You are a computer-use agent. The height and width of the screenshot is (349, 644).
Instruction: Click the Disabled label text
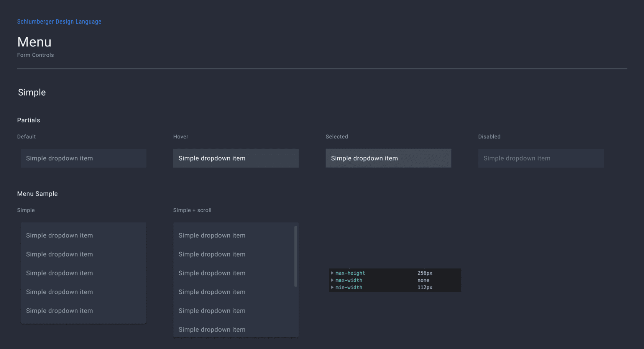[x=489, y=137]
